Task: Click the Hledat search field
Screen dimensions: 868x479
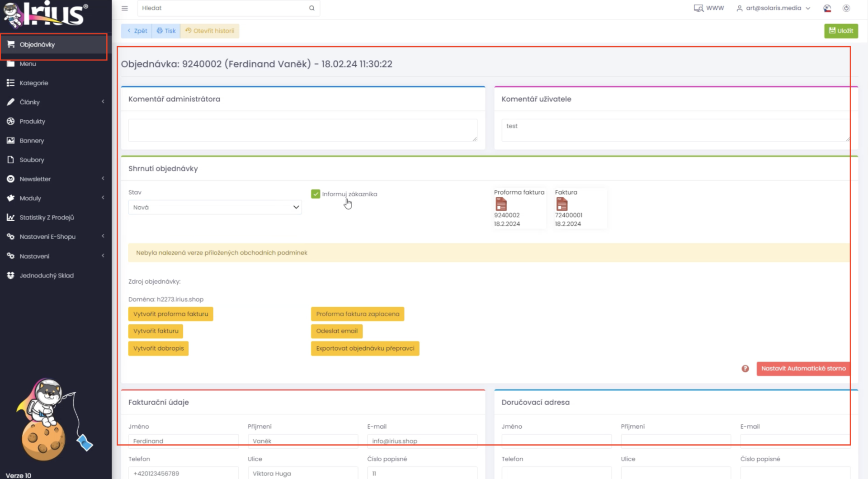Action: point(224,8)
